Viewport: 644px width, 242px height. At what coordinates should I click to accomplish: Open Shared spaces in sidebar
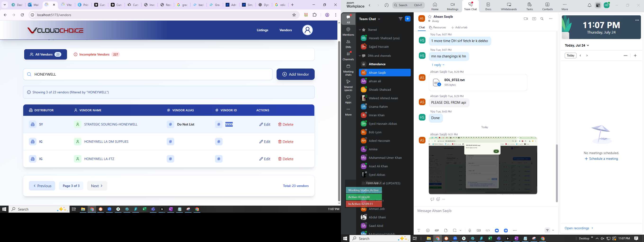348,85
